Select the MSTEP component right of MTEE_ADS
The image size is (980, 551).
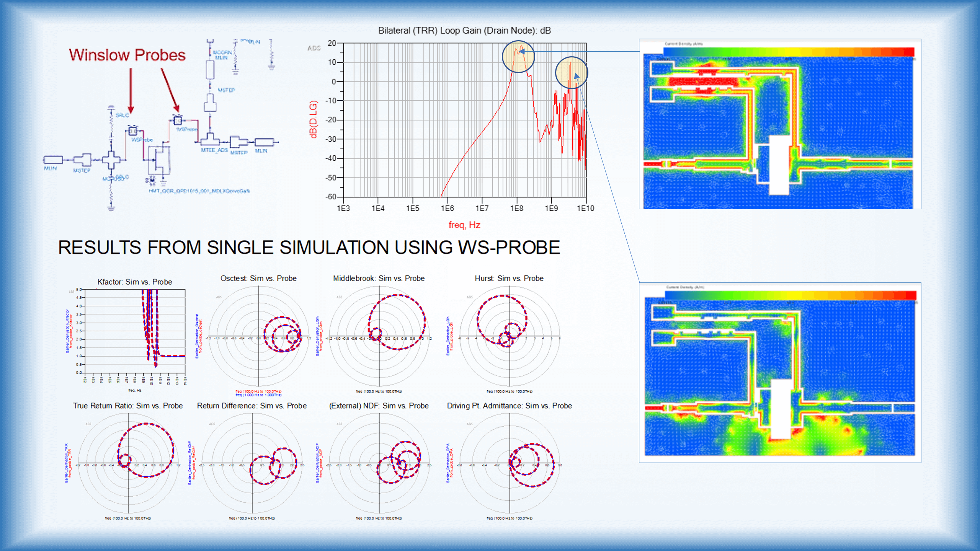(x=239, y=142)
